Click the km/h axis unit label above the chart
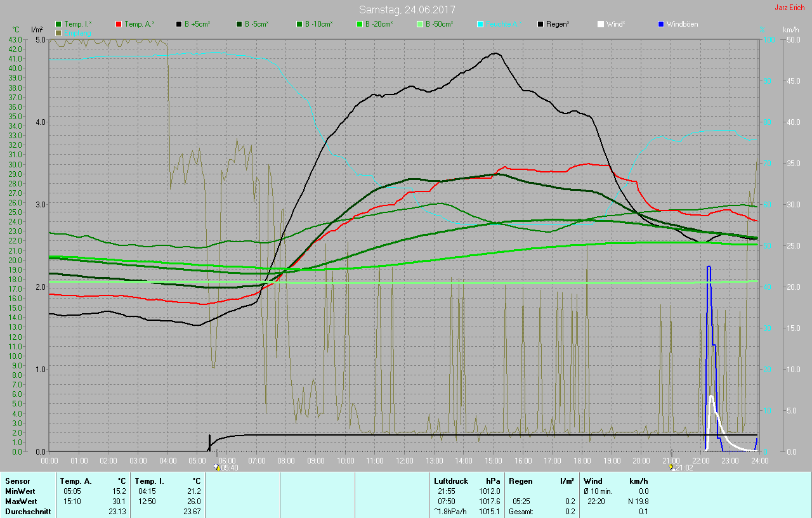The width and height of the screenshot is (812, 518). 790,30
